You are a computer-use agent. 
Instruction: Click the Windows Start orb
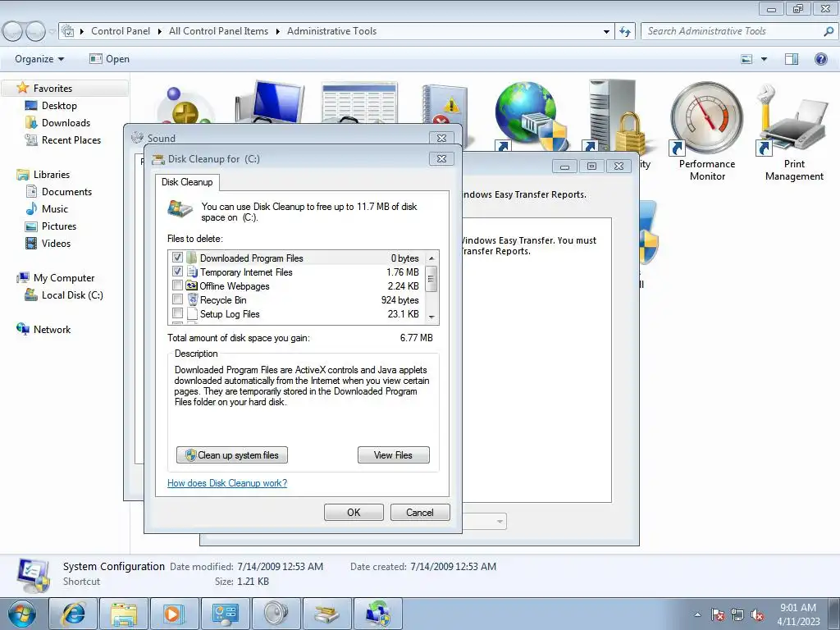tap(22, 614)
